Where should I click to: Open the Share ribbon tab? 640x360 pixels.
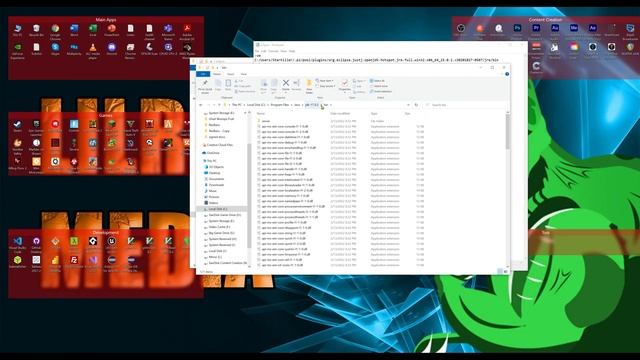click(x=231, y=74)
